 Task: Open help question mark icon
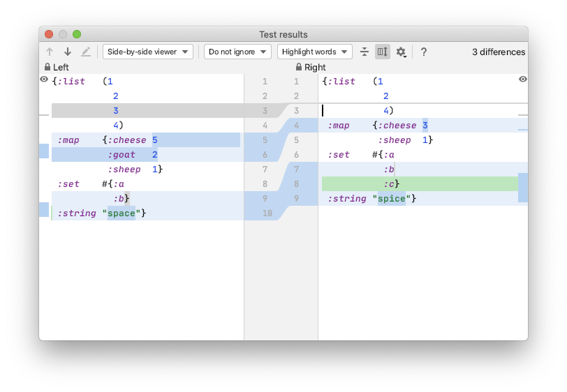click(x=423, y=52)
